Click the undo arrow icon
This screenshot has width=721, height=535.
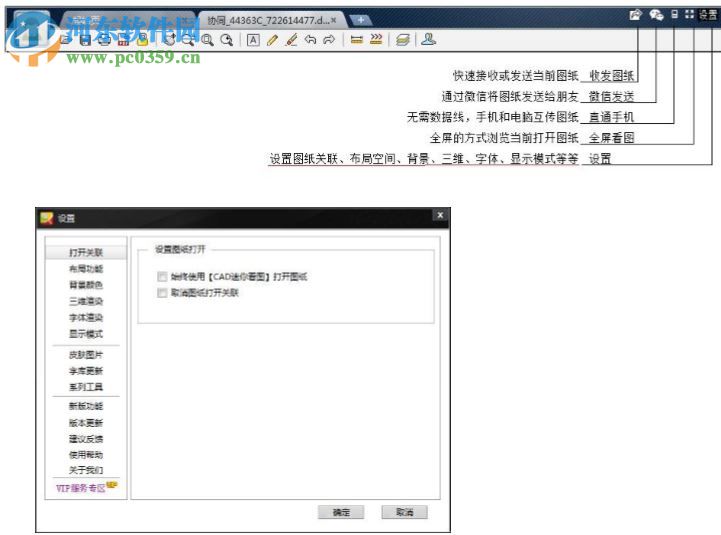[x=310, y=40]
